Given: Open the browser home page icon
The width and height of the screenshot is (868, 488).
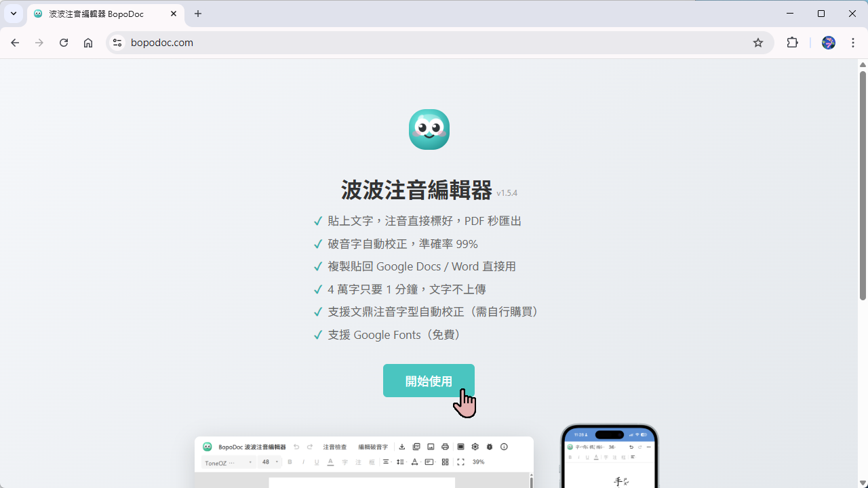Looking at the screenshot, I should click(x=88, y=43).
